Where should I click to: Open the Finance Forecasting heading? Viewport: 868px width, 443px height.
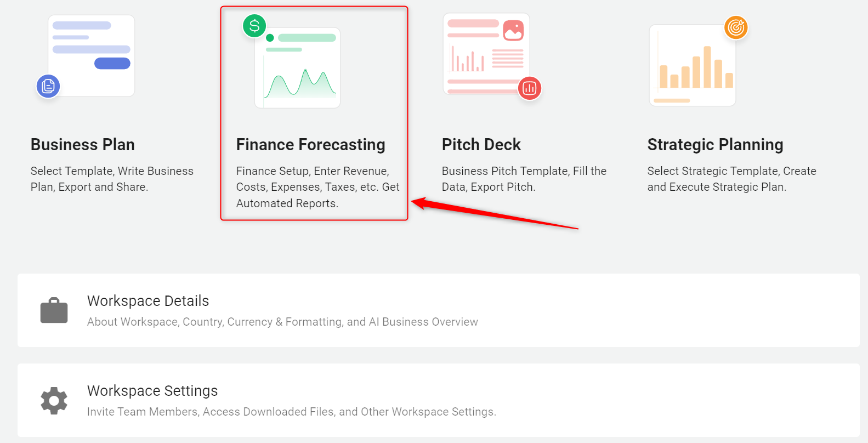(310, 144)
